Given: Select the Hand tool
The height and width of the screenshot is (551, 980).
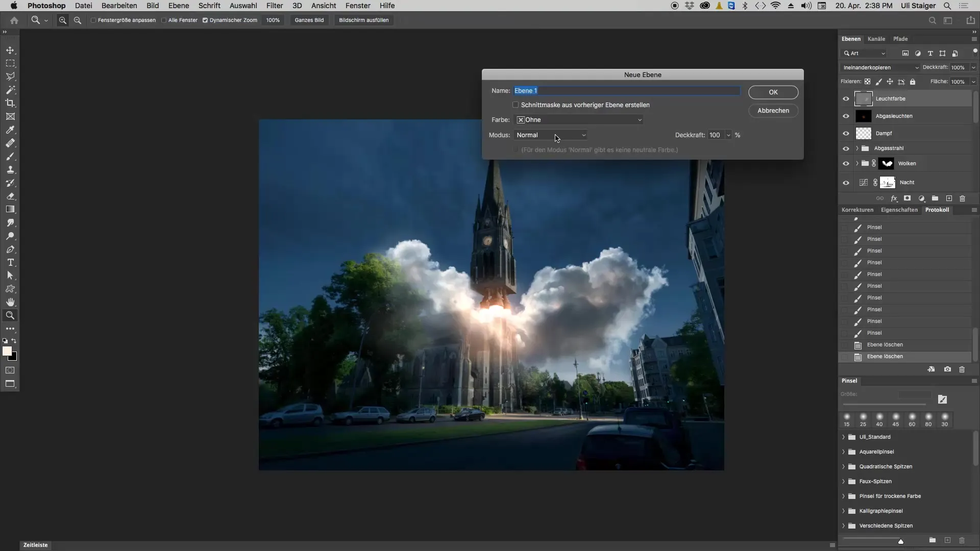Looking at the screenshot, I should pos(10,302).
